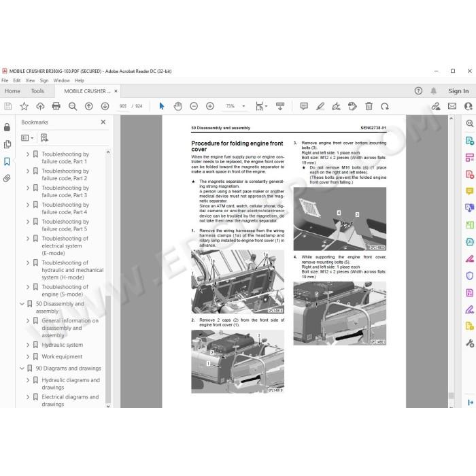Open the Comment tool in right pane
476x476 pixels.
(x=470, y=191)
